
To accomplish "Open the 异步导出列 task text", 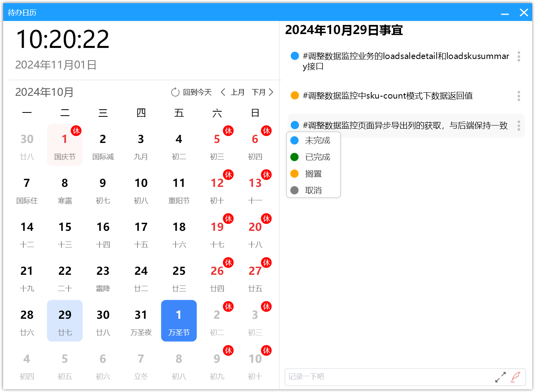I will click(405, 126).
